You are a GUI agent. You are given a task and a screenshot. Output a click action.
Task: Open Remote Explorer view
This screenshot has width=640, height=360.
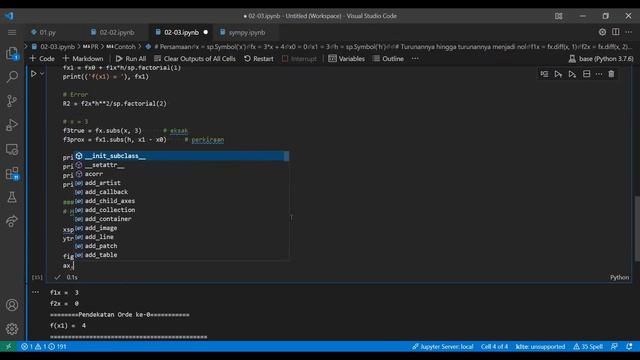pyautogui.click(x=12, y=149)
